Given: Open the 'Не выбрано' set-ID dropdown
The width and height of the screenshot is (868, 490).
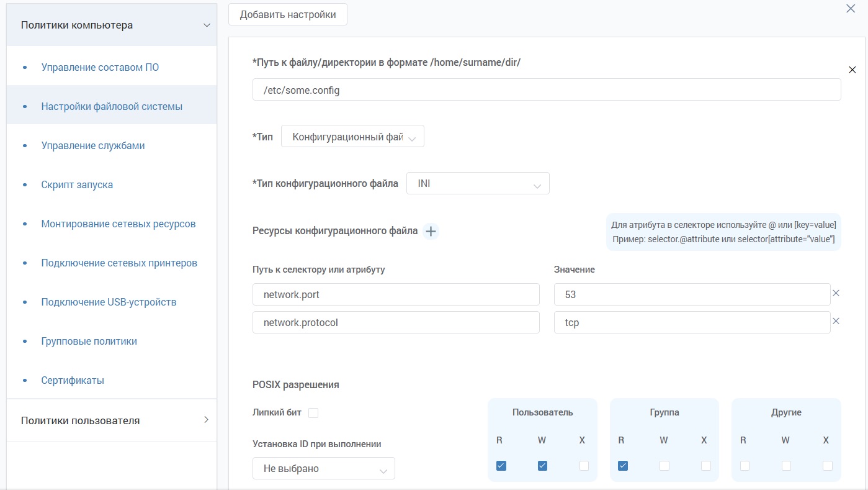Looking at the screenshot, I should (323, 469).
